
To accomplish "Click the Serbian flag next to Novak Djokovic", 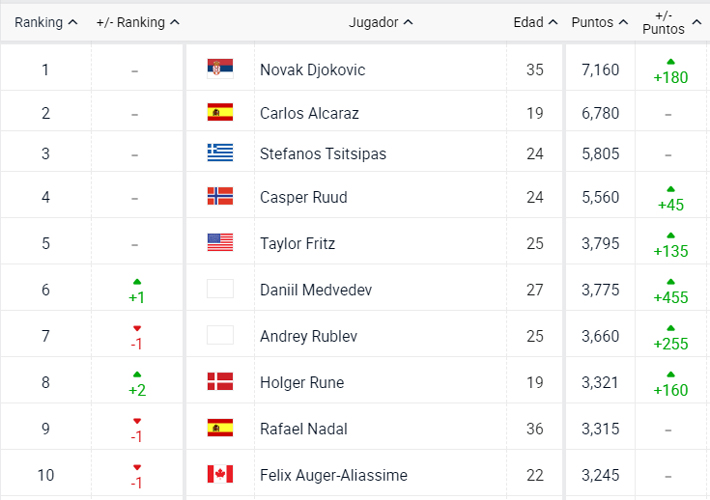I will [220, 68].
